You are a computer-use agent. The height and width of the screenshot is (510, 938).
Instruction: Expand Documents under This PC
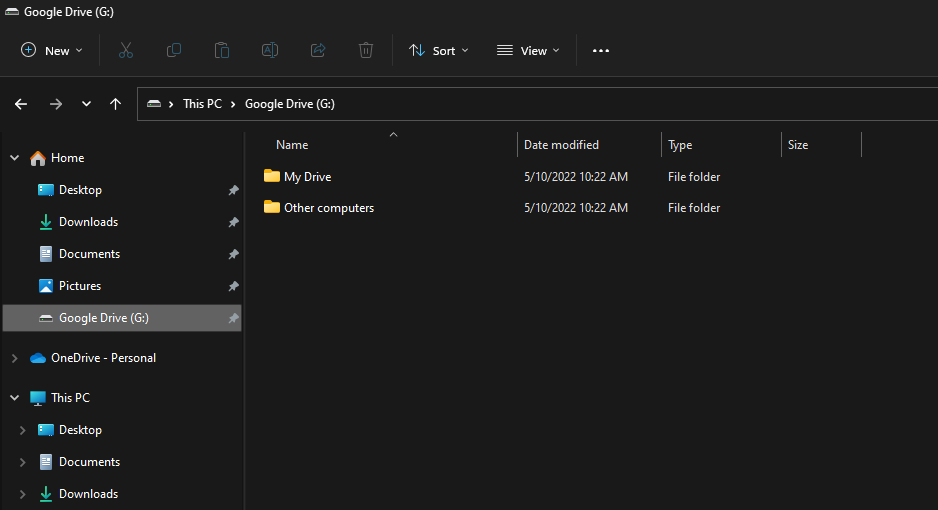(23, 462)
